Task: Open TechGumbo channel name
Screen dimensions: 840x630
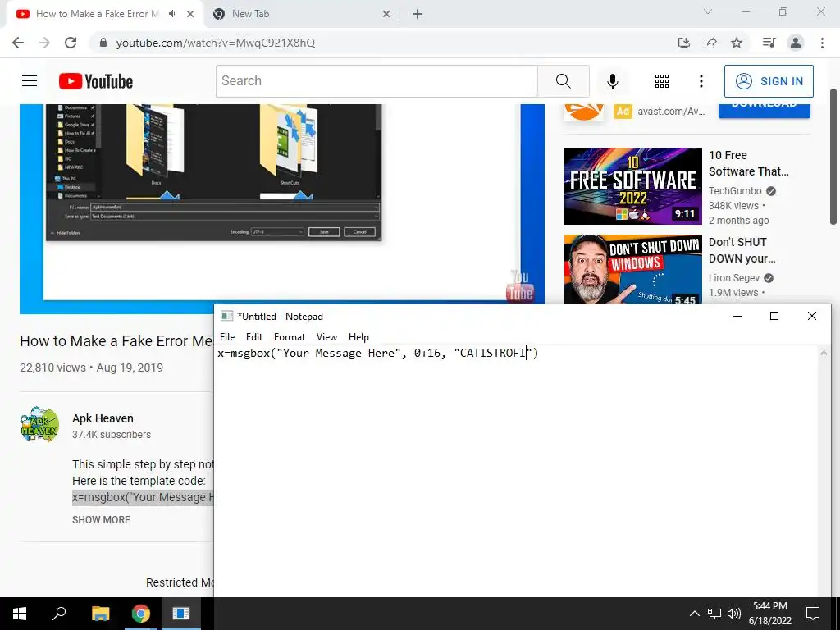Action: (735, 190)
